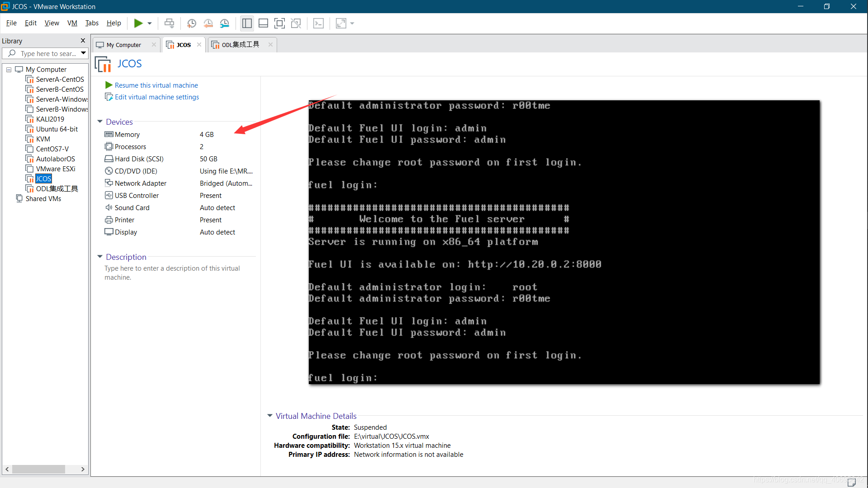This screenshot has width=868, height=488.
Task: Close the JCOS tab
Action: point(199,44)
